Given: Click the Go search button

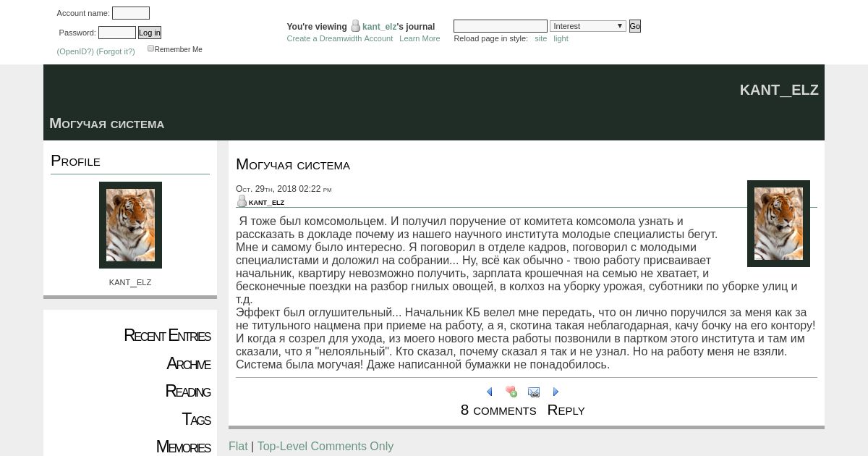Looking at the screenshot, I should coord(634,26).
